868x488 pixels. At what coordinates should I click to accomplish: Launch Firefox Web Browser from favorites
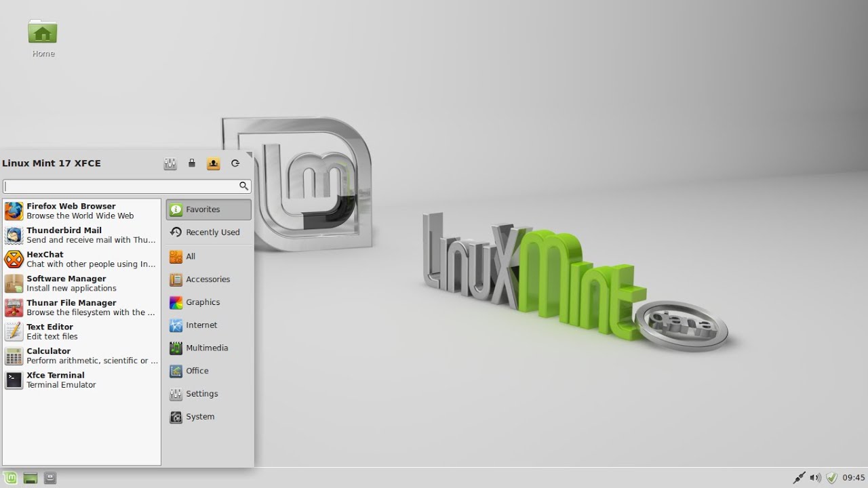[81, 211]
